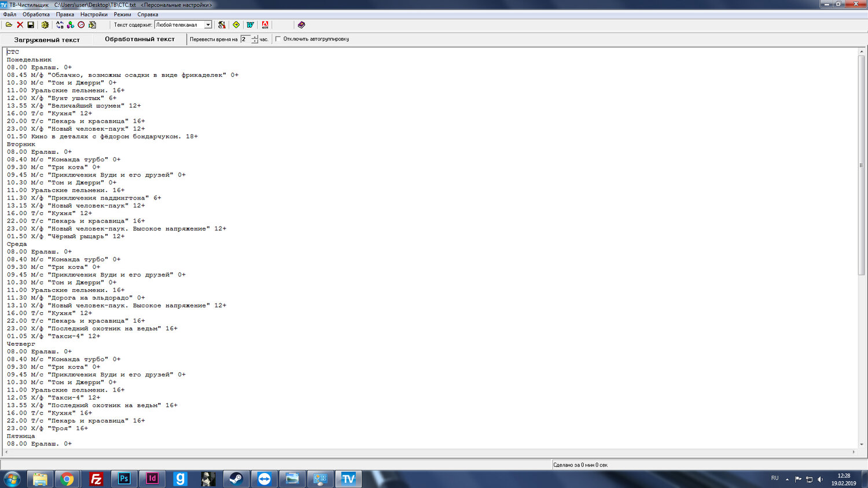This screenshot has height=488, width=868.
Task: Click the text line 'Понедельник'
Action: tap(29, 60)
